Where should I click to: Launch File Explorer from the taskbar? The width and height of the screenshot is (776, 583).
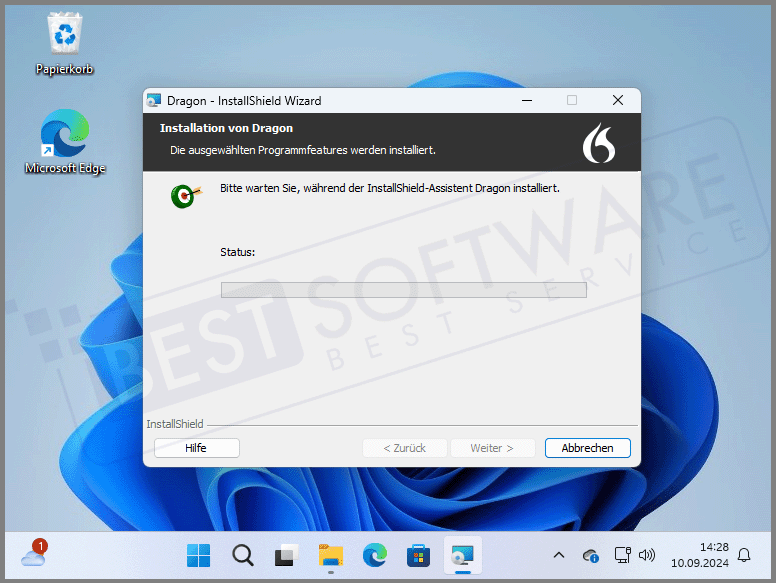(331, 555)
